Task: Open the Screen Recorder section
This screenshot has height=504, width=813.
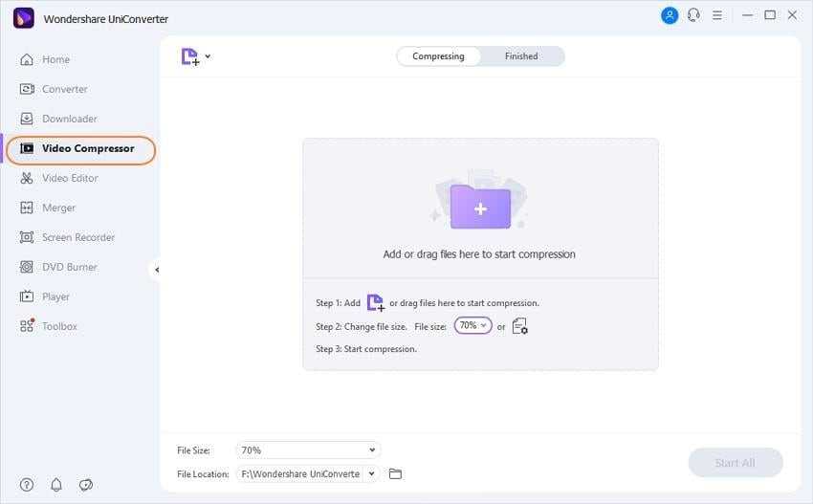Action: 77,237
